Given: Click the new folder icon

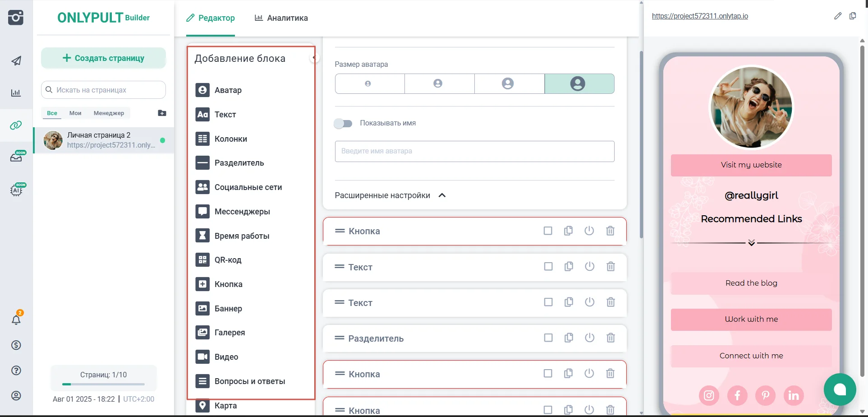Looking at the screenshot, I should point(162,113).
